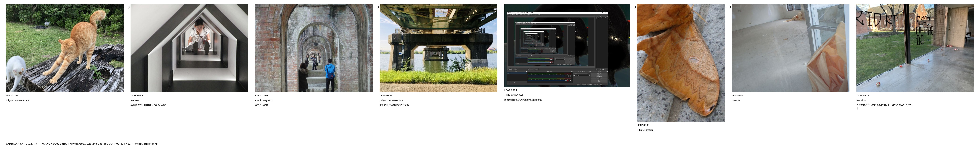Select author name ToshihiroANZAI

[514, 95]
